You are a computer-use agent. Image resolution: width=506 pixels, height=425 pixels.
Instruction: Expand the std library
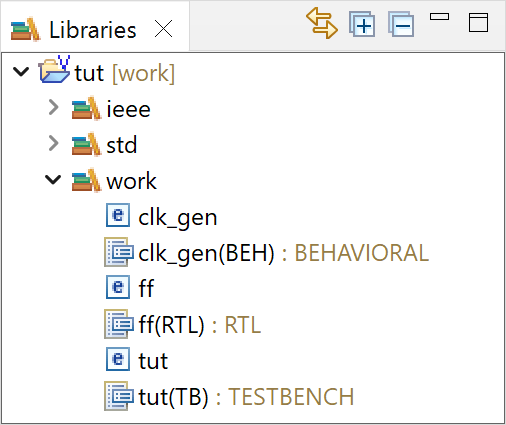(x=53, y=144)
